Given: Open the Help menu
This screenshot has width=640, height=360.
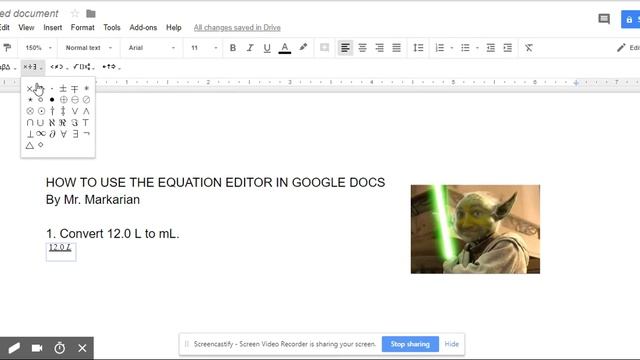Looking at the screenshot, I should click(173, 27).
